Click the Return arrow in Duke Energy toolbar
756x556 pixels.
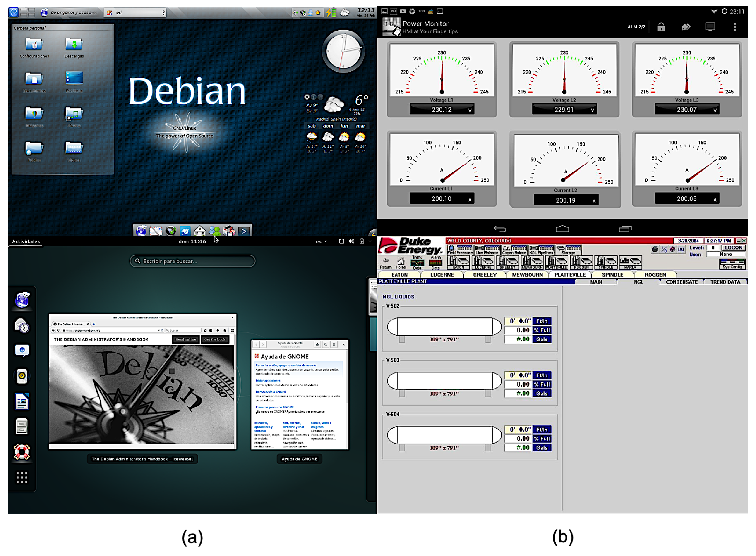click(386, 263)
